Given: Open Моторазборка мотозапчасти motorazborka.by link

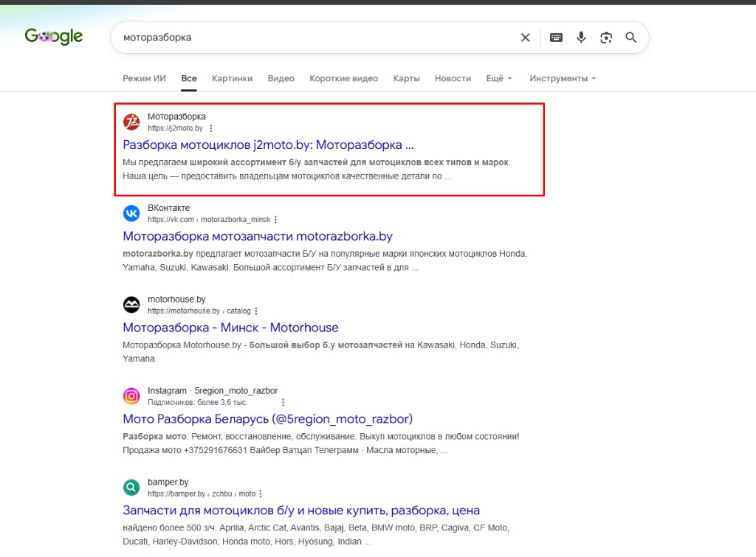Looking at the screenshot, I should point(258,236).
